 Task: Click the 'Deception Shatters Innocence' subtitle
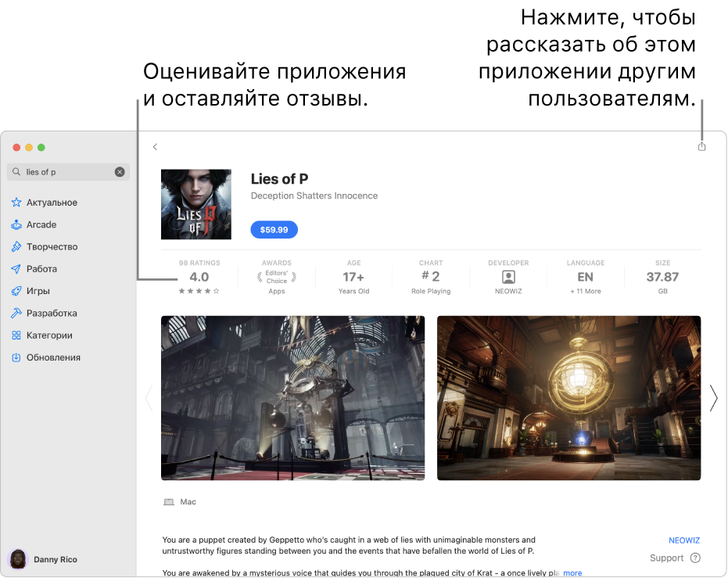(314, 196)
